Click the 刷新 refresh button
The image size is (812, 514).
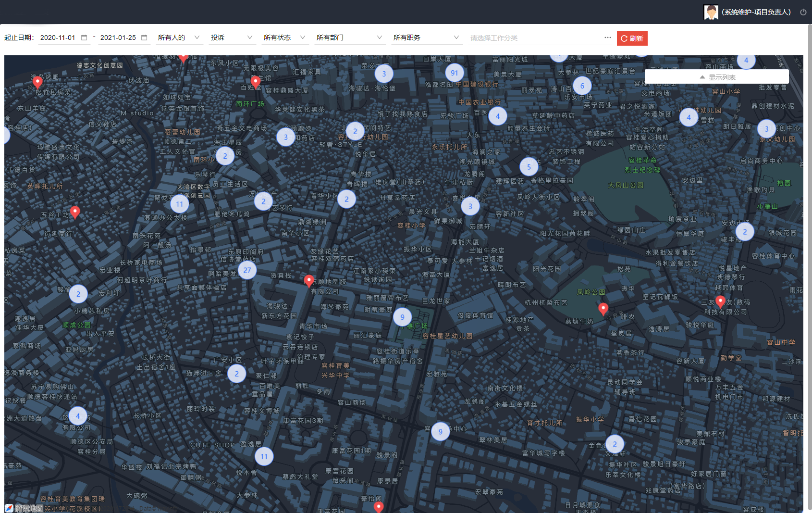(632, 38)
